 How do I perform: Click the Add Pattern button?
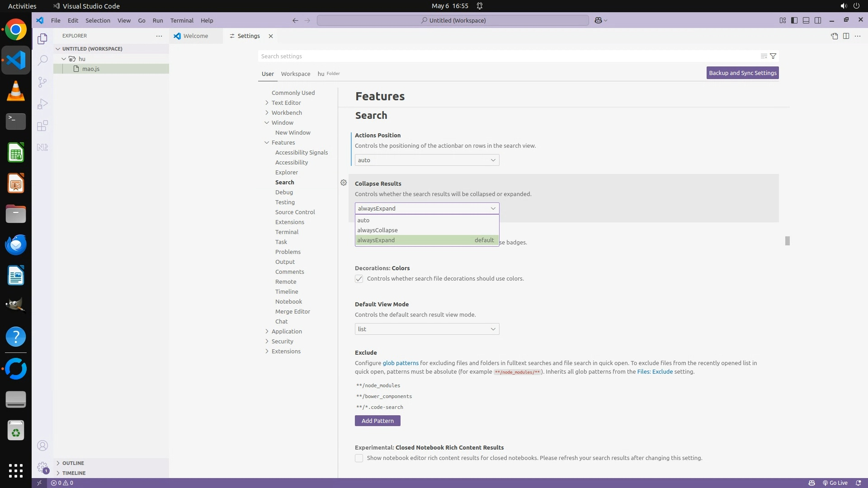coord(377,421)
